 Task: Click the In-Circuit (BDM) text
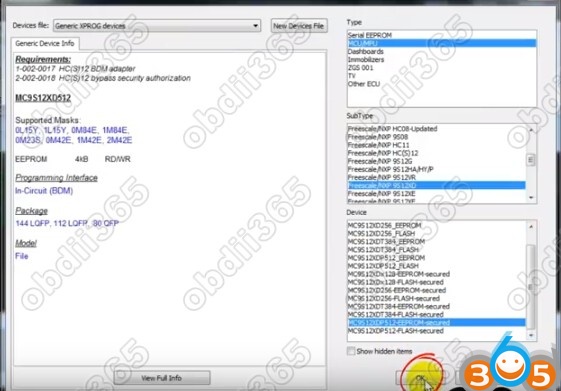click(44, 191)
